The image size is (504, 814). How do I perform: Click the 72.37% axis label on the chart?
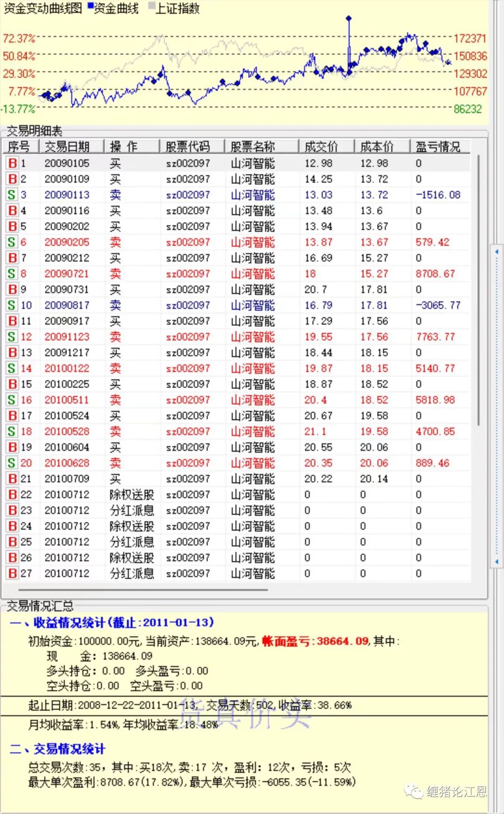point(19,39)
